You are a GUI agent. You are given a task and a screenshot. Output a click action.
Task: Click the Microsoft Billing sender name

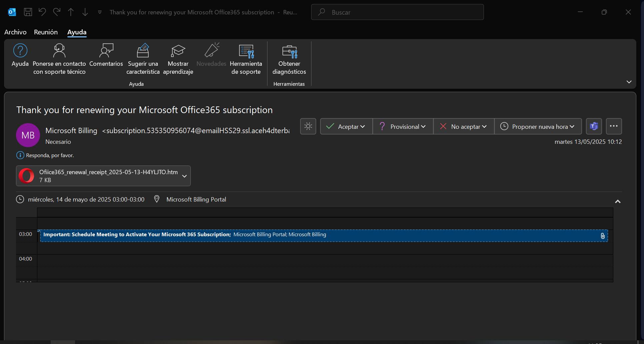point(71,130)
